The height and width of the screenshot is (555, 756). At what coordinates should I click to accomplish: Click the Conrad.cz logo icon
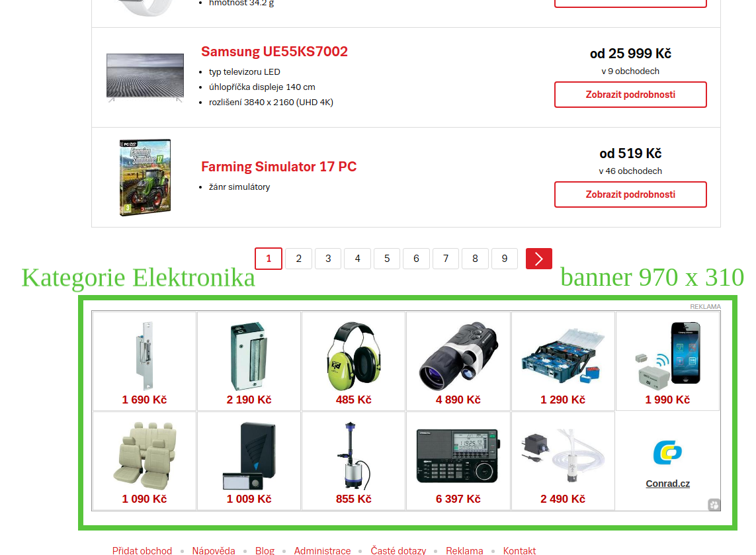click(x=668, y=452)
